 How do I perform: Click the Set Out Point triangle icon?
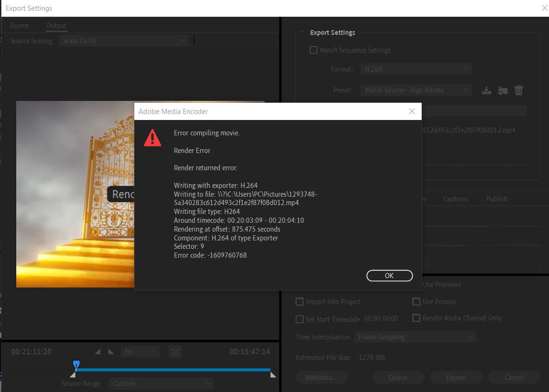point(111,352)
